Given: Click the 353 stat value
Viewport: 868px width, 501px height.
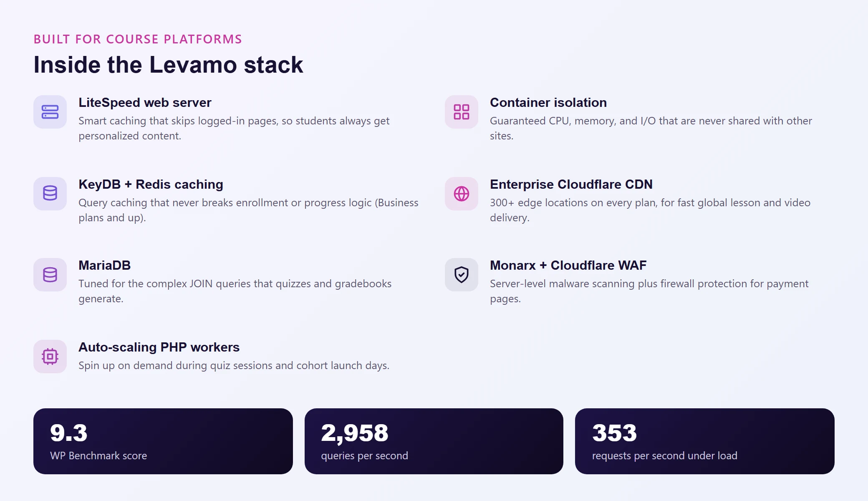Looking at the screenshot, I should (x=614, y=433).
